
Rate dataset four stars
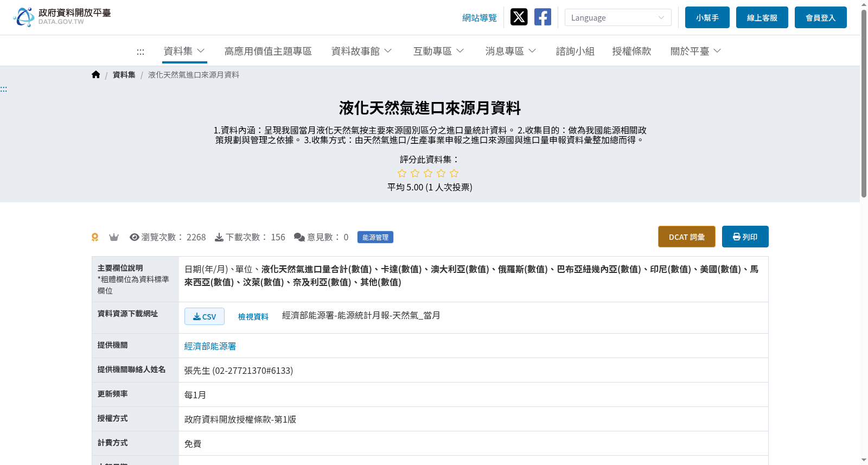pyautogui.click(x=441, y=173)
